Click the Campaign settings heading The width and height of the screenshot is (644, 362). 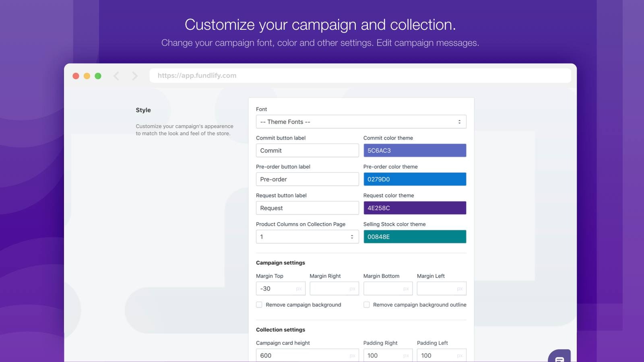(281, 263)
